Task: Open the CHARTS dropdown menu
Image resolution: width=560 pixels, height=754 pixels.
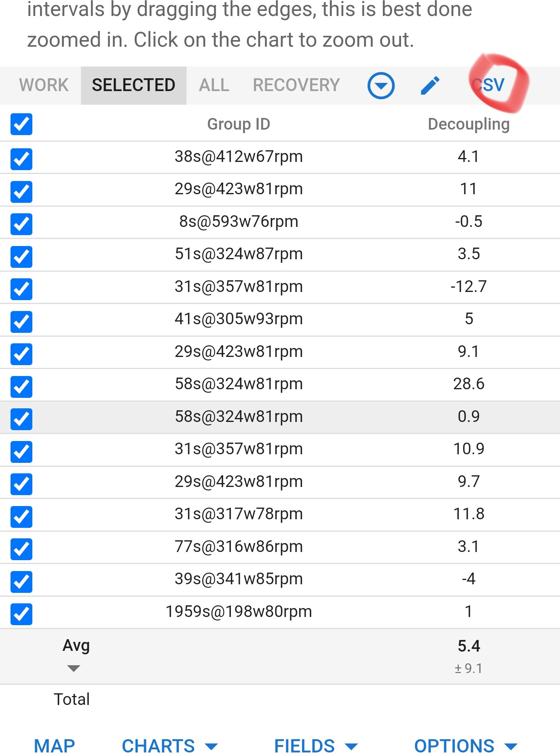Action: point(170,746)
